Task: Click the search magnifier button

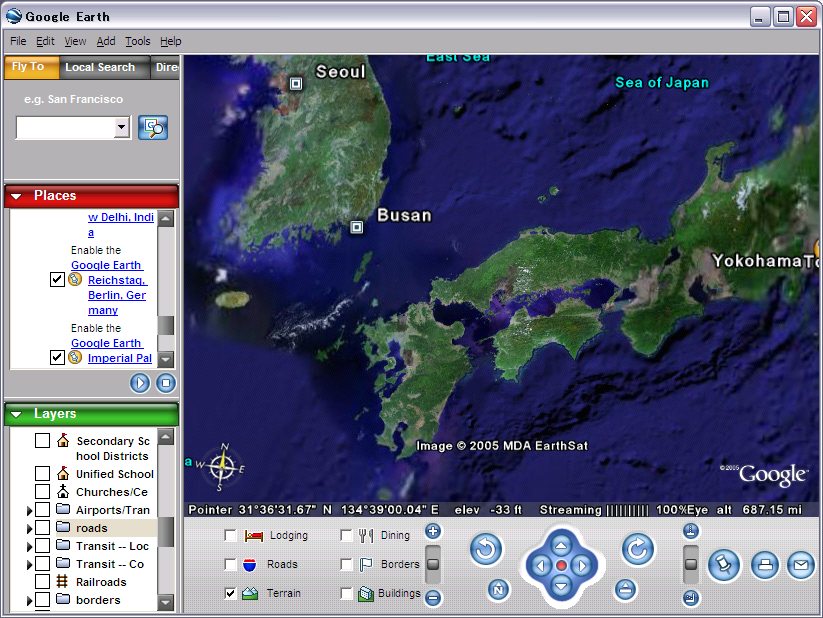Action: pyautogui.click(x=153, y=127)
